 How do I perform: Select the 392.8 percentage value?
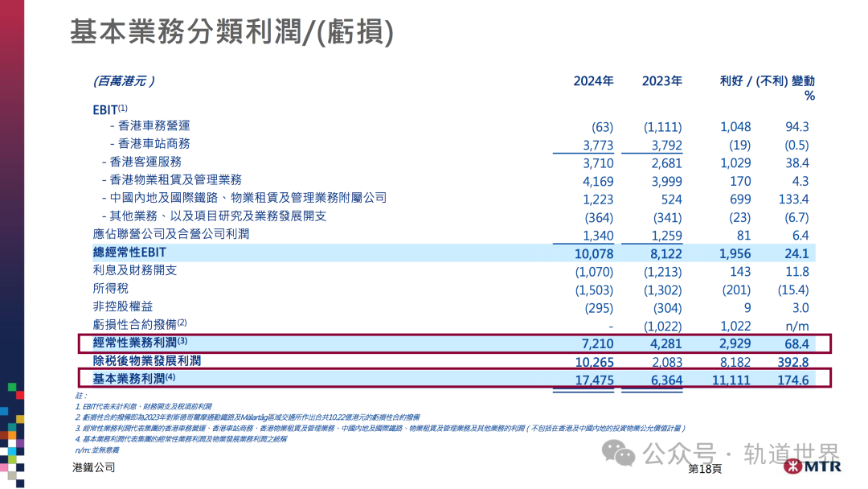click(793, 363)
